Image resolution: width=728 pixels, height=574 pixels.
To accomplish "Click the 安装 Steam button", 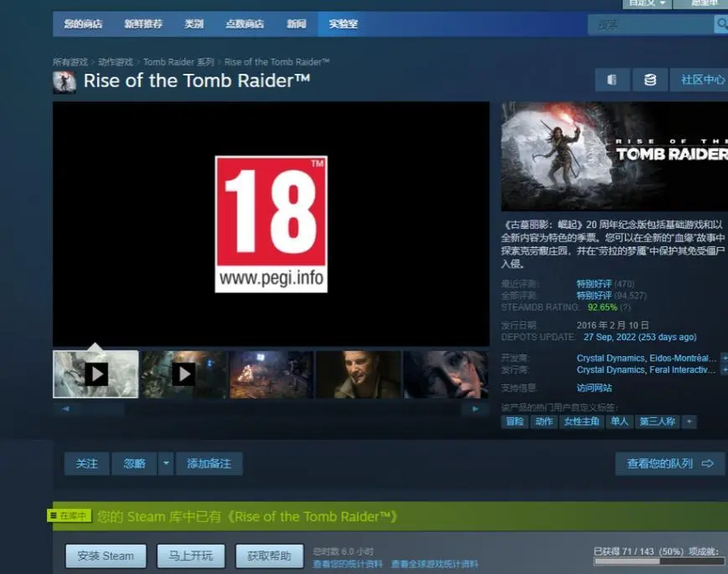I will tap(106, 556).
